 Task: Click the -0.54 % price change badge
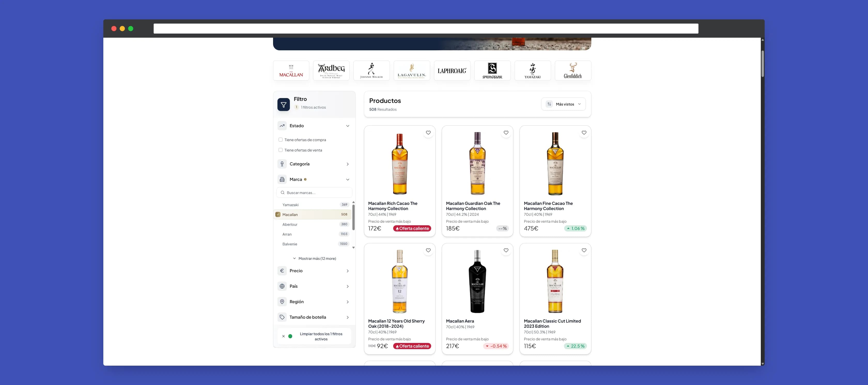[x=496, y=346]
